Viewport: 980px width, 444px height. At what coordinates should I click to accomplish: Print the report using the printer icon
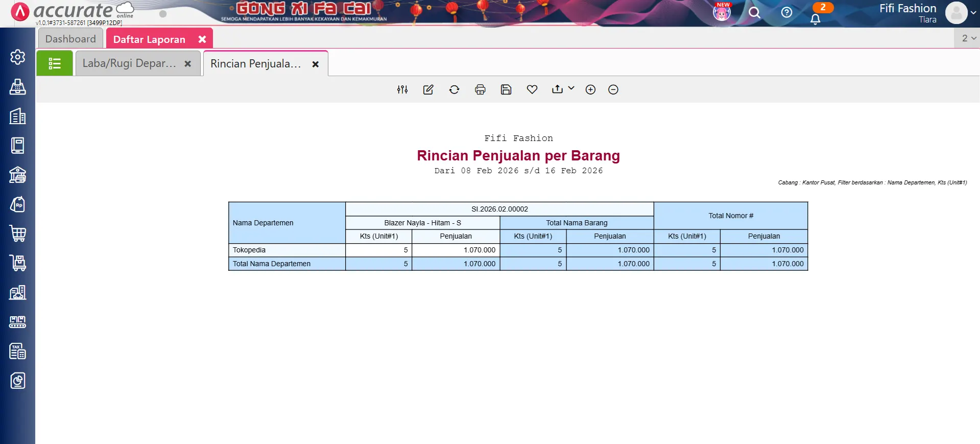coord(480,90)
